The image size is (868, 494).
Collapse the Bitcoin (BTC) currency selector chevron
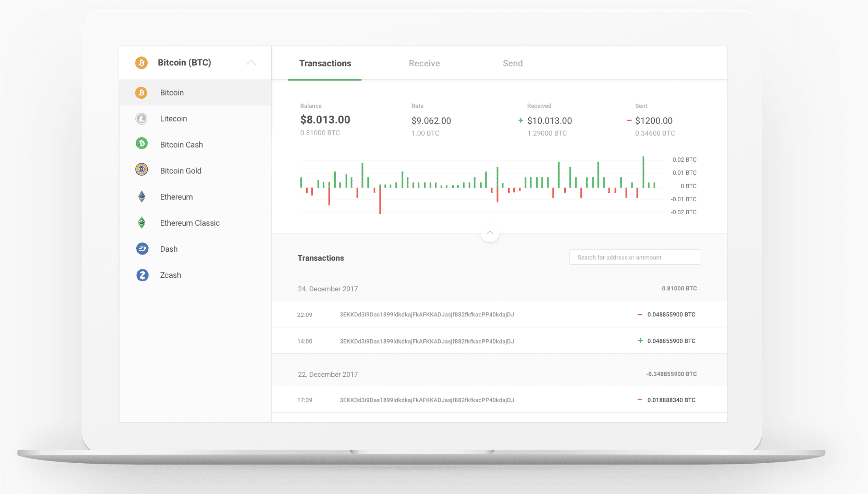[x=251, y=63]
